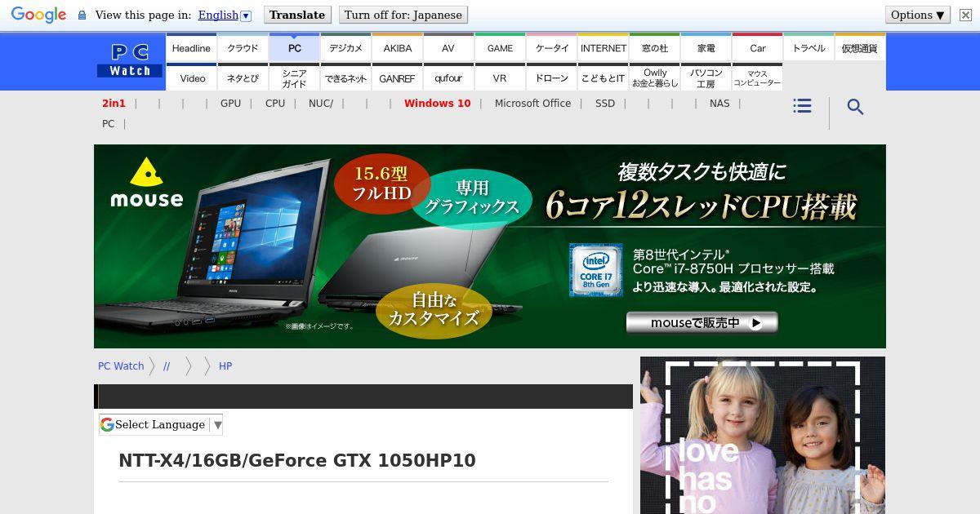Select the VR tab
This screenshot has width=980, height=514.
pyautogui.click(x=500, y=78)
